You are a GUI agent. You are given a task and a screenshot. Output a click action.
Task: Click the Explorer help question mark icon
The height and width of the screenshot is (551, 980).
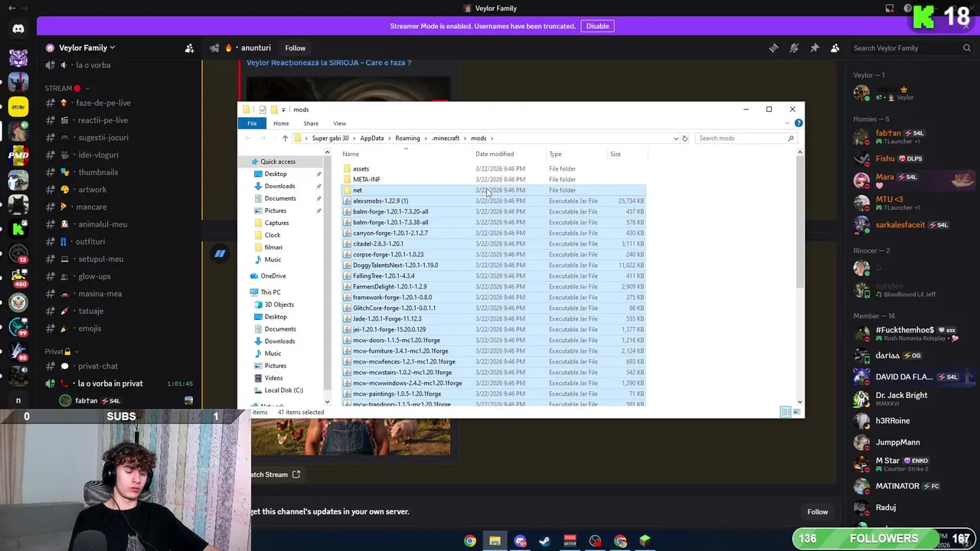(x=799, y=123)
